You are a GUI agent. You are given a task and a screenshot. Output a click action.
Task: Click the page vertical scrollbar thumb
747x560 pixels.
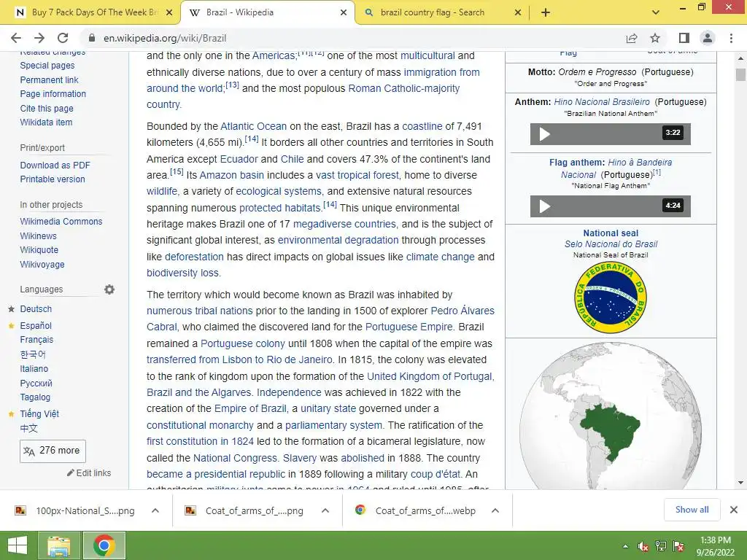click(740, 75)
